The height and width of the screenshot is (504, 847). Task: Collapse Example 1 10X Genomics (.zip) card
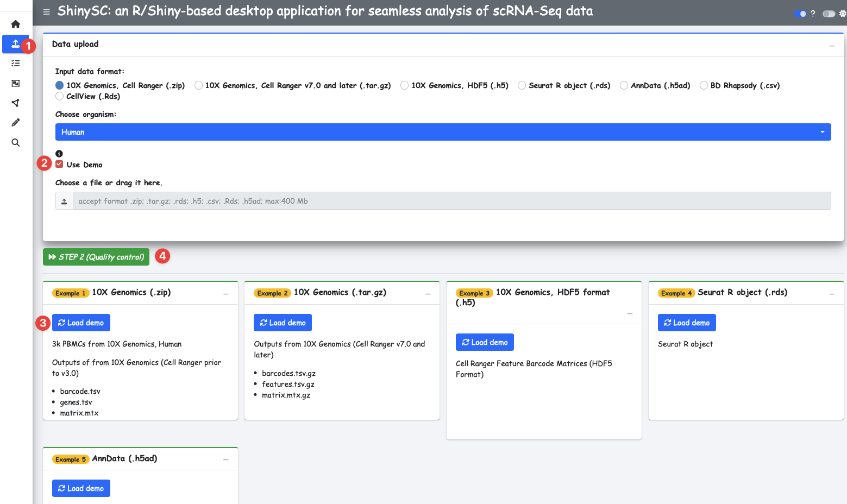click(226, 294)
